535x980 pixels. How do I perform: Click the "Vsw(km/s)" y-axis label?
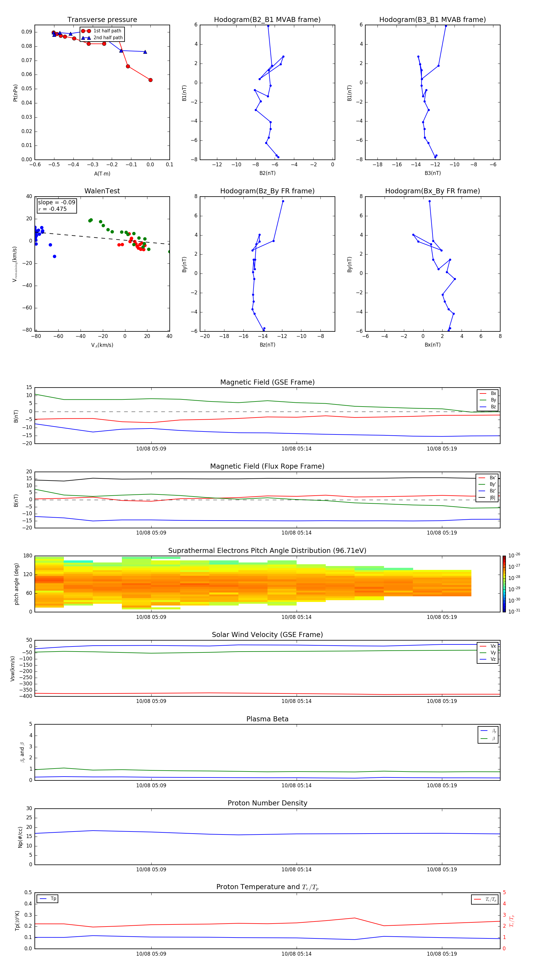(12, 668)
